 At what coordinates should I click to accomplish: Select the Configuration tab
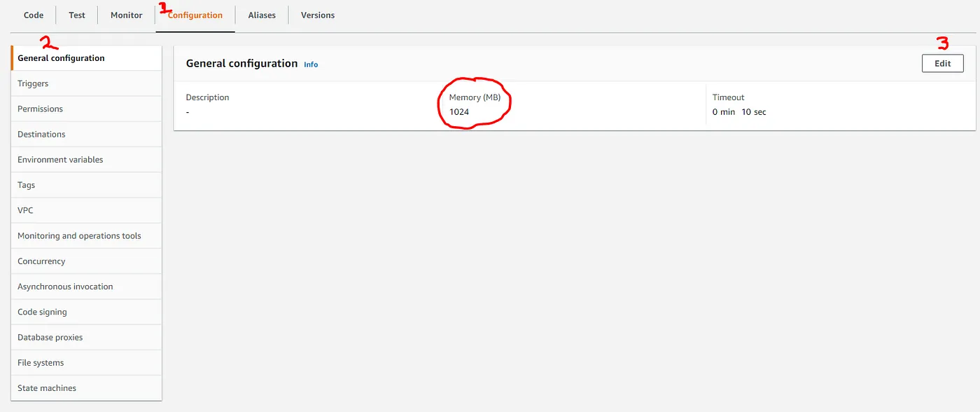coord(195,15)
